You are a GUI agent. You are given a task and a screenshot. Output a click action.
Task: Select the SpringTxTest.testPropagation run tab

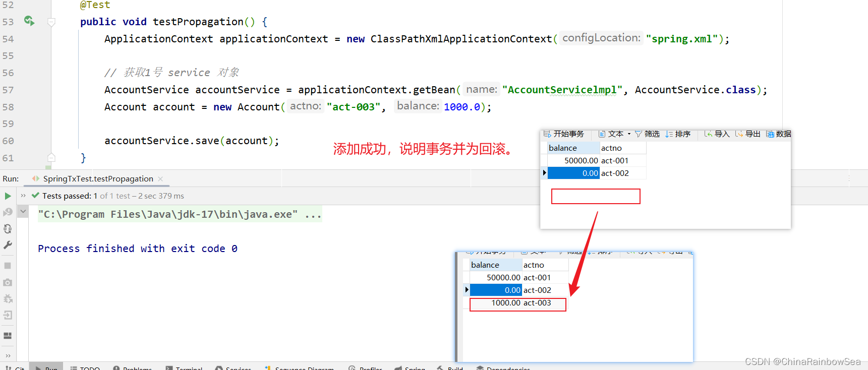coord(98,179)
